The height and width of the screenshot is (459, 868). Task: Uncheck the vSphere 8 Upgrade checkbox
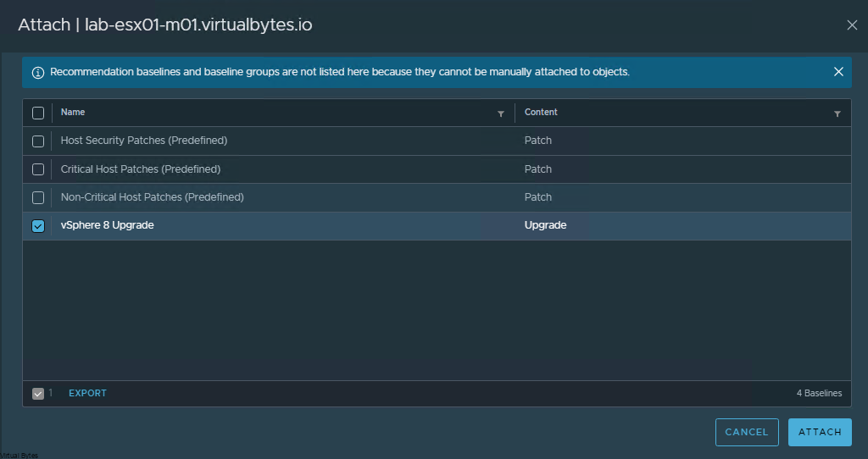tap(38, 225)
